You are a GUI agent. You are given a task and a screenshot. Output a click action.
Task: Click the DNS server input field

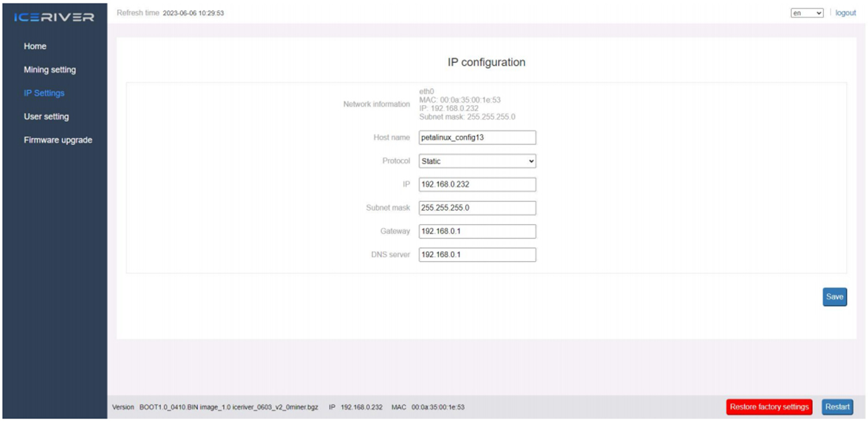pyautogui.click(x=477, y=255)
